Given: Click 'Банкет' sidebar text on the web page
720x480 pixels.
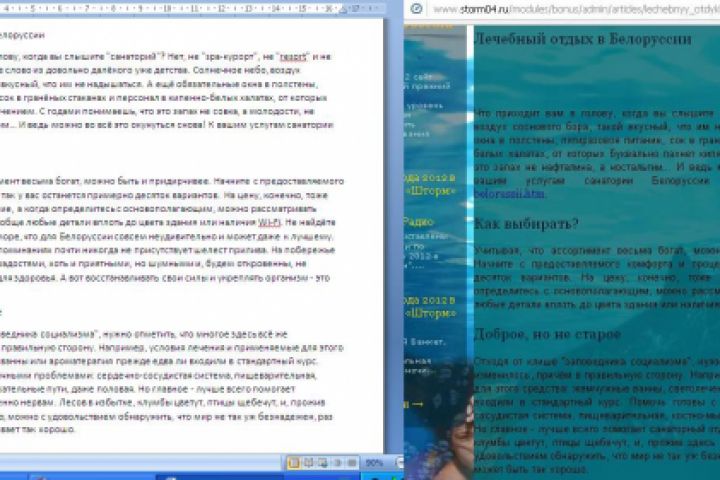Looking at the screenshot, I should coord(427,342).
